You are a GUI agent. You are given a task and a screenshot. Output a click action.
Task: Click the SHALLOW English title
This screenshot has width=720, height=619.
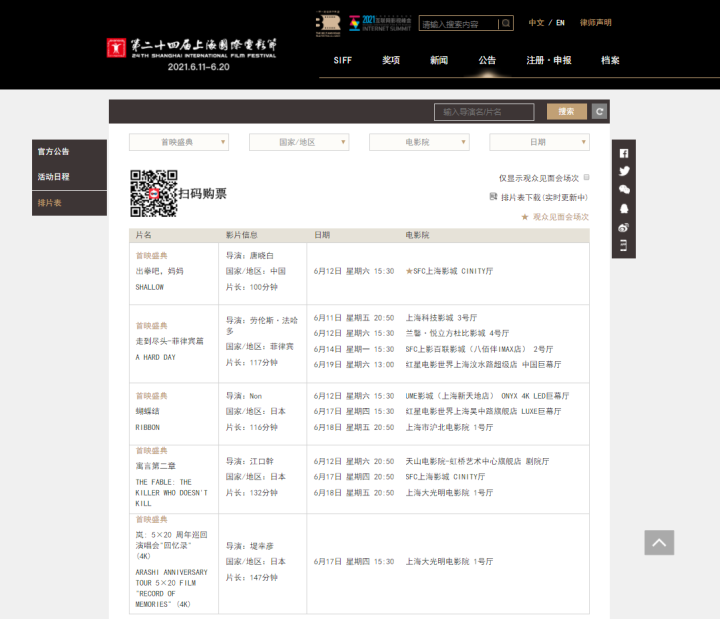[149, 287]
